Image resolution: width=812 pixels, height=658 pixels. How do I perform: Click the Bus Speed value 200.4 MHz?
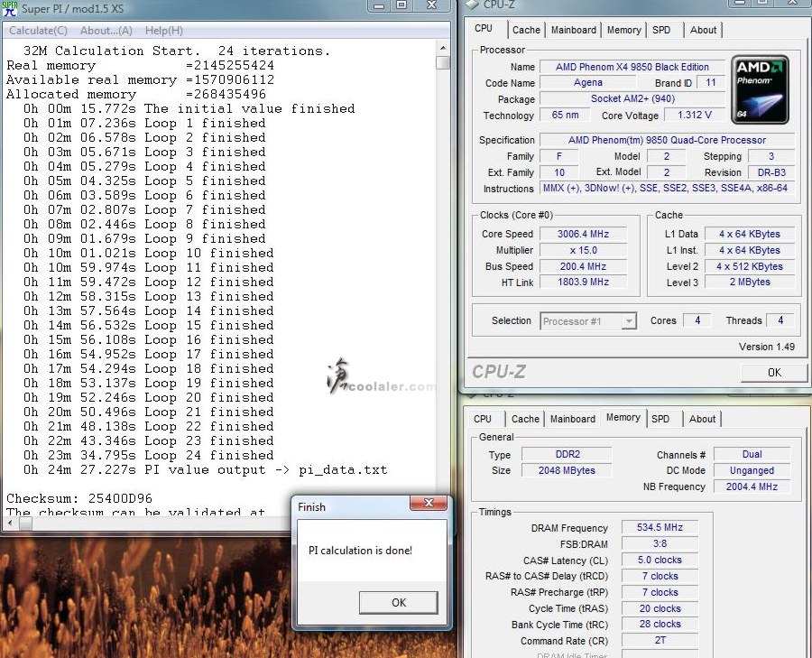[583, 266]
